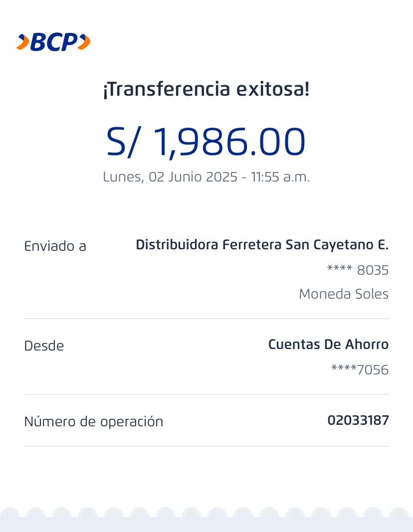This screenshot has height=532, width=413.
Task: Click the 'Enviado a' label
Action: [x=55, y=246]
